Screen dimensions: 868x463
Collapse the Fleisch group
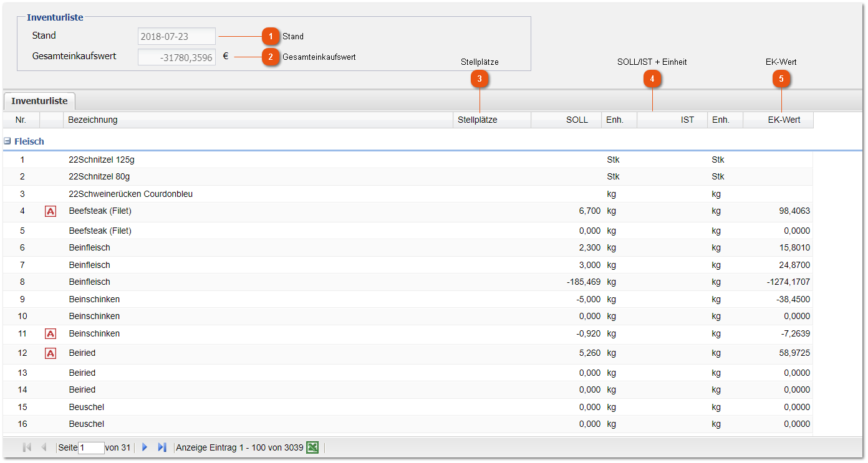pos(7,141)
